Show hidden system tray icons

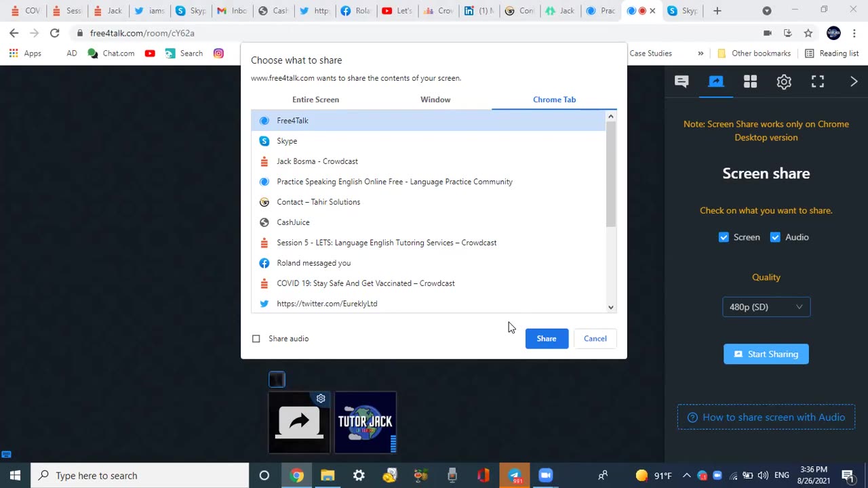click(686, 475)
